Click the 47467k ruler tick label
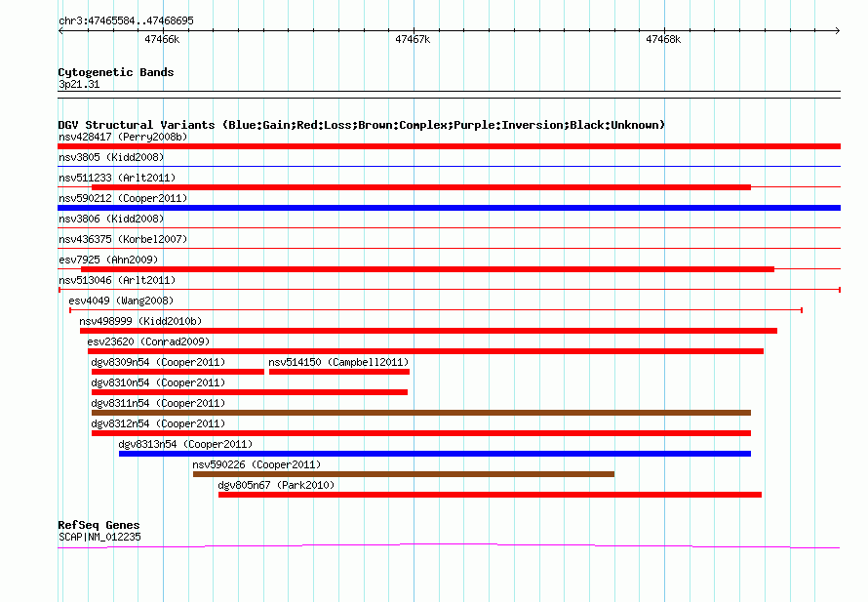The image size is (868, 602). 413,39
